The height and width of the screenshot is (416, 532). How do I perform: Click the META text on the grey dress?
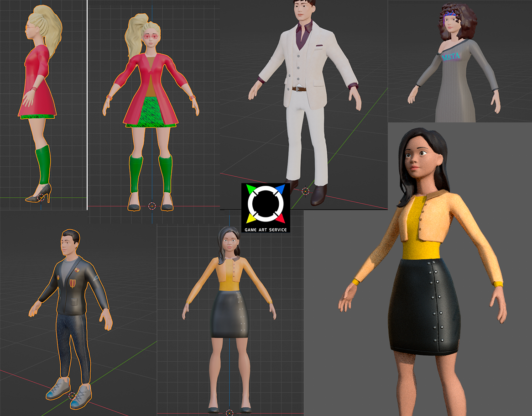point(451,57)
